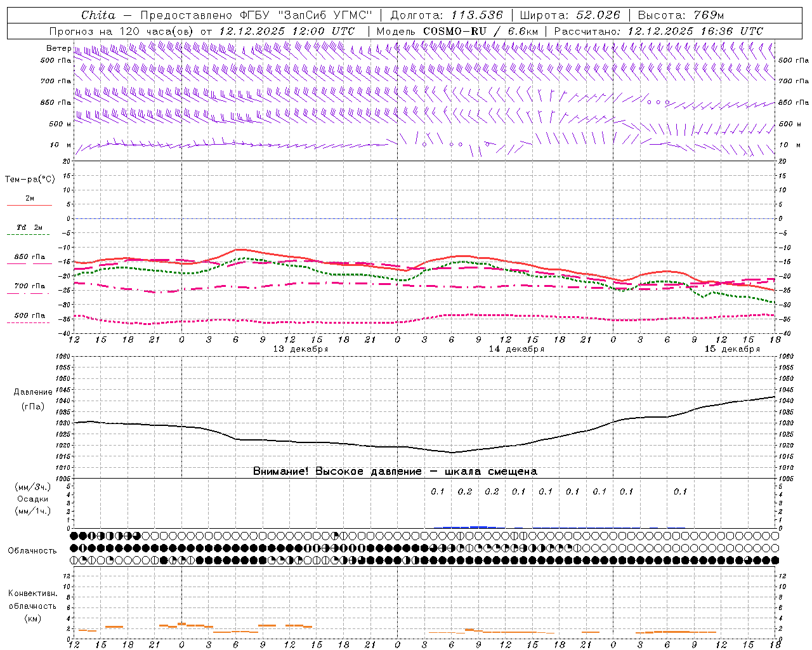Click the '14 декабря' date label
Viewport: 812px width, 650px height.
(x=516, y=349)
